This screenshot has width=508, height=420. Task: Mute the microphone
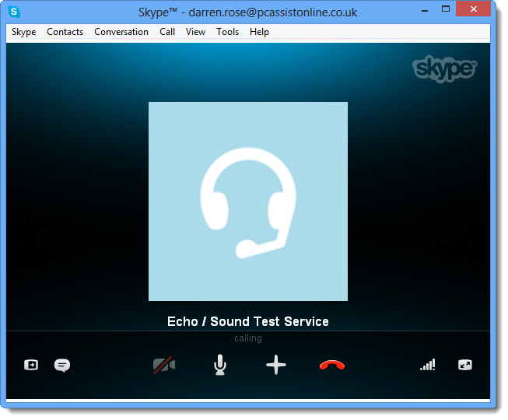[x=220, y=365]
